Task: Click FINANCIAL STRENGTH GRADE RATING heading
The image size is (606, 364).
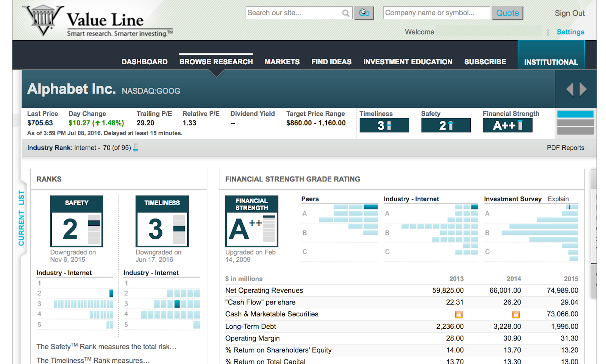Action: [x=293, y=179]
